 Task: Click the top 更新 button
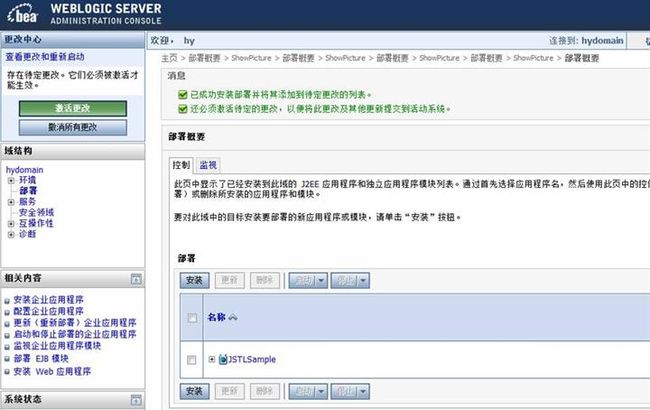[x=230, y=280]
